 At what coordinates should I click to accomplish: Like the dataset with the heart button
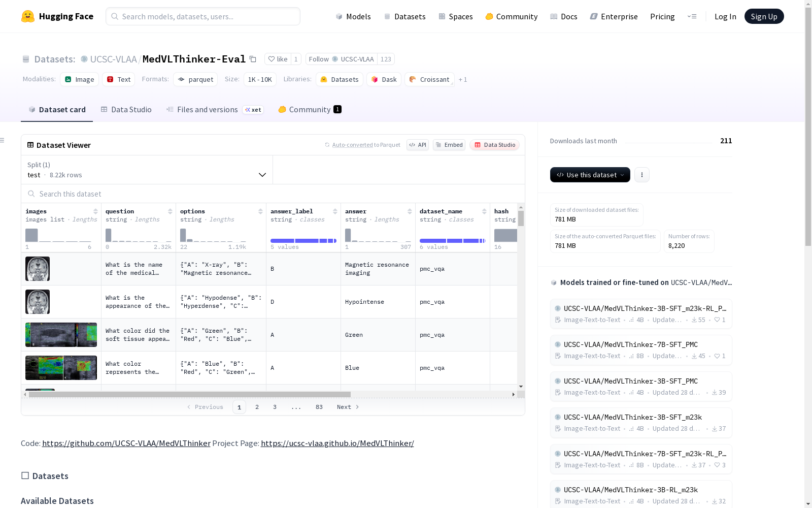pyautogui.click(x=278, y=59)
